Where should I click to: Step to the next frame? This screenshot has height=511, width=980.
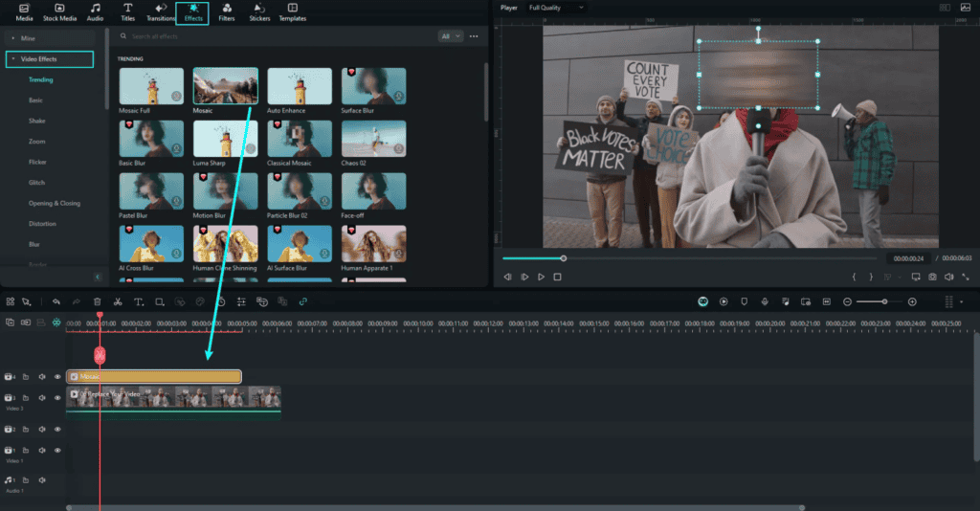point(524,277)
